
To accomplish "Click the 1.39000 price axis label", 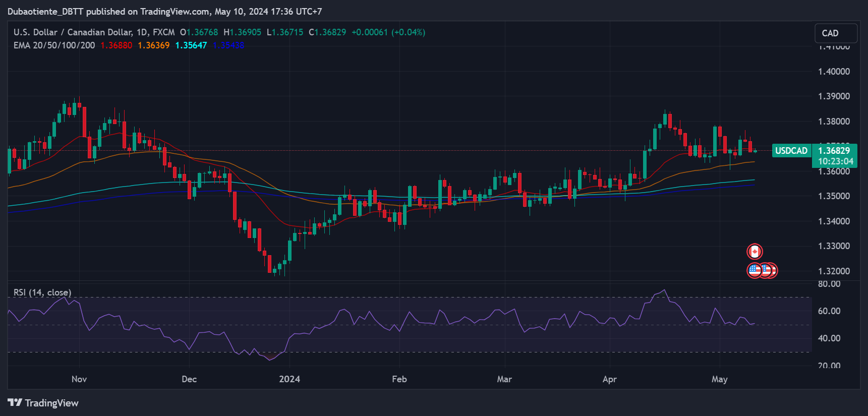I will [834, 96].
